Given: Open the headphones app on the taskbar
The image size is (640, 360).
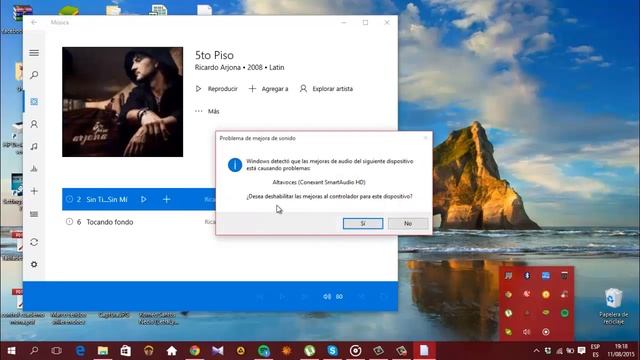Looking at the screenshot, I should (149, 351).
